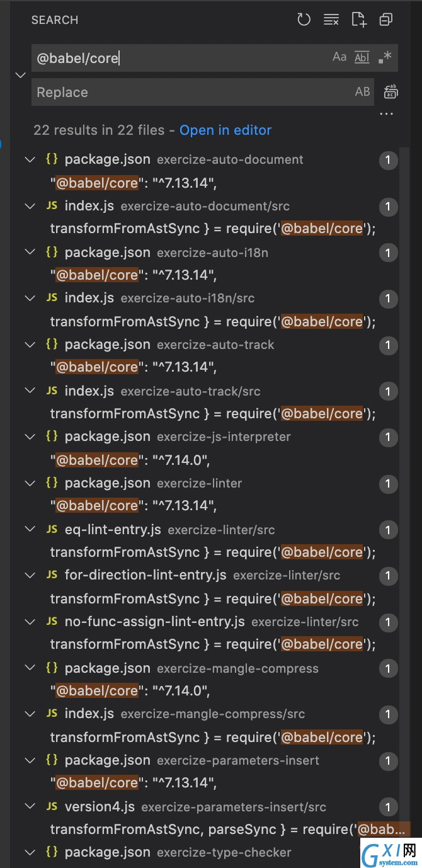Open the 'Open in editor' link
This screenshot has height=868, width=422.
[225, 130]
